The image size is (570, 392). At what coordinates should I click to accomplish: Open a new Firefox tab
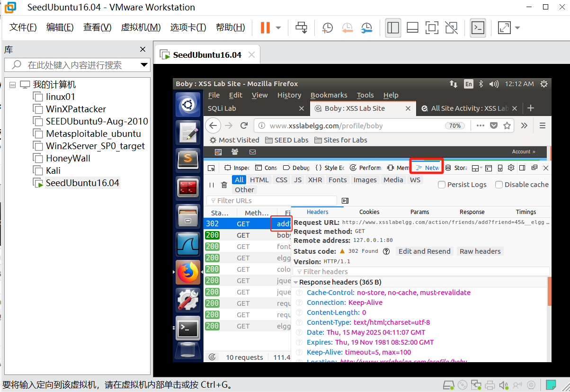pyautogui.click(x=531, y=108)
